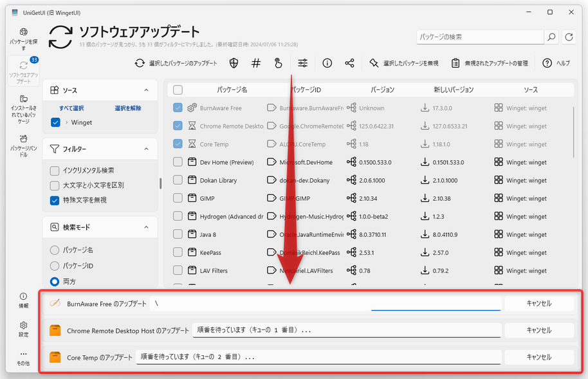Click the shield (run as administrator) toolbar icon
Viewport: 588px width, 379px height.
pos(234,64)
